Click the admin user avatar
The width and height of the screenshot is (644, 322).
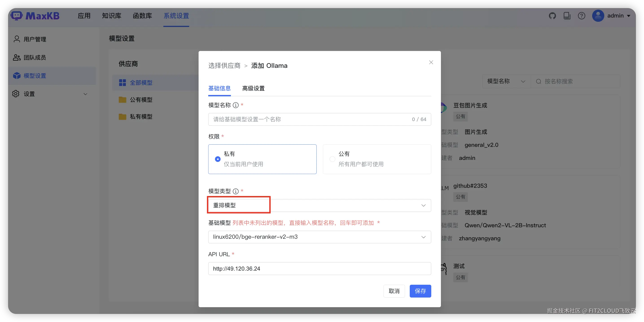click(x=598, y=16)
